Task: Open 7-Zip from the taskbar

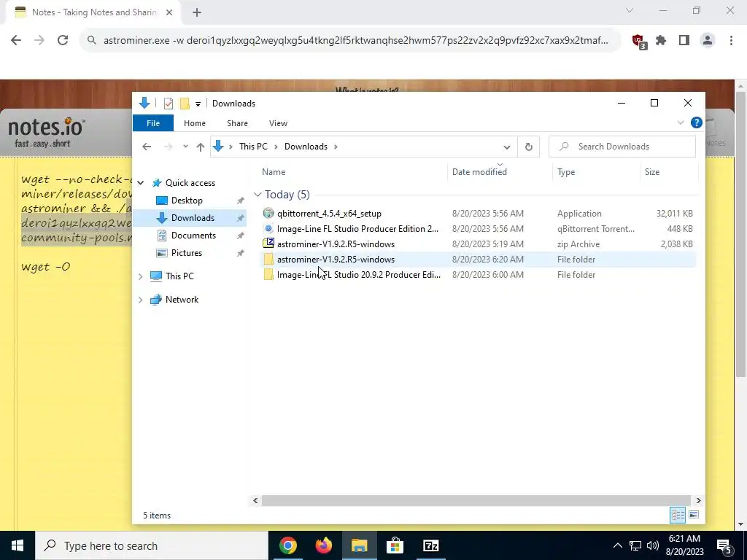Action: 430,545
